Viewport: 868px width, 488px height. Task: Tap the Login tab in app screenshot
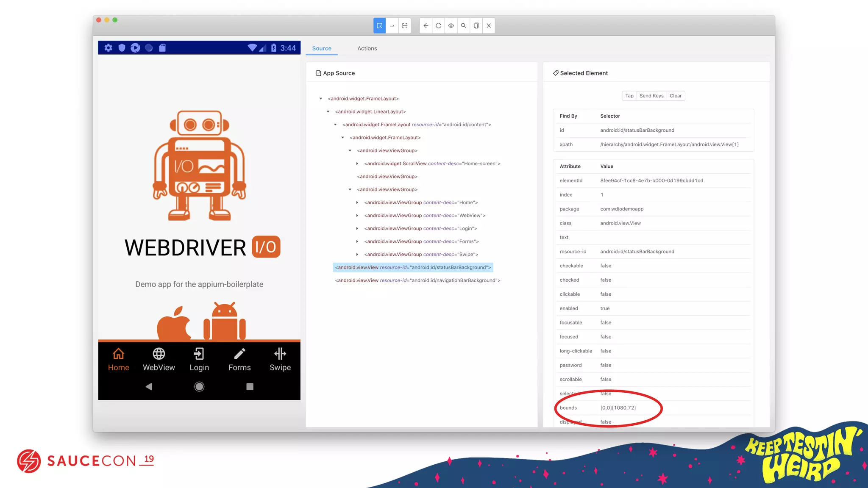tap(199, 359)
